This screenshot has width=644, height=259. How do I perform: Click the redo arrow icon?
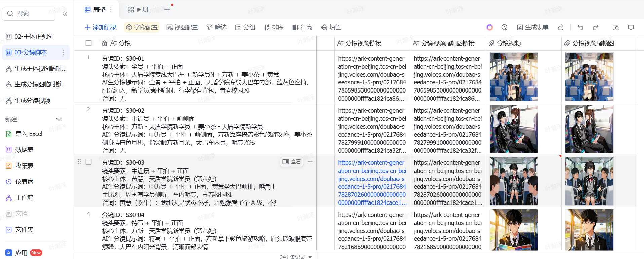coord(596,27)
